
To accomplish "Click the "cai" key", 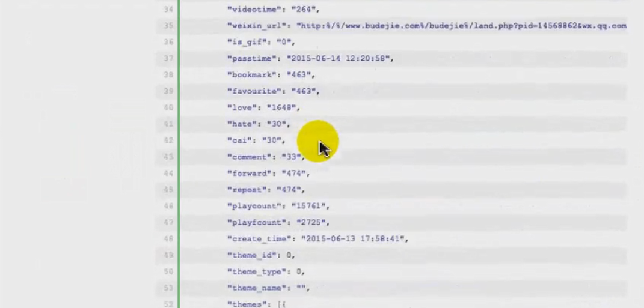I will point(239,140).
